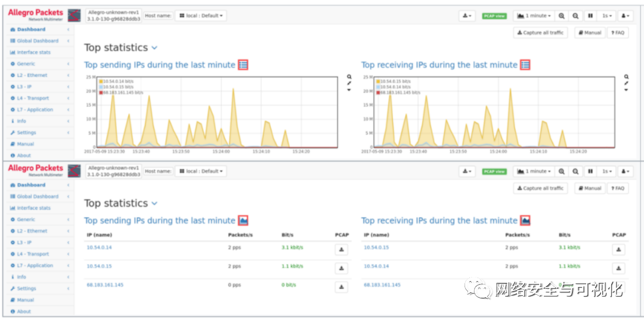Viewport: 644px width, 318px height.
Task: Pause live updates in lower panel toolbar
Action: click(x=590, y=171)
